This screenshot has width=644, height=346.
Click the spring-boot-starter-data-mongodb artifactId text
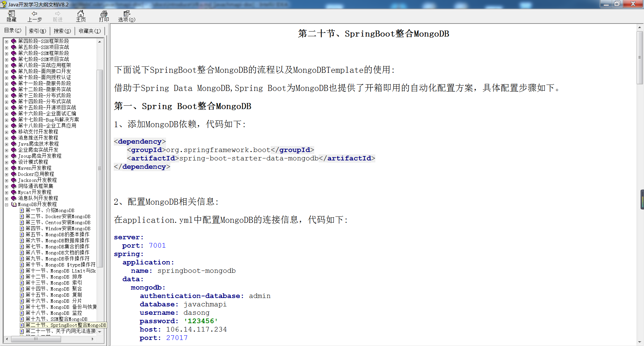click(x=249, y=158)
